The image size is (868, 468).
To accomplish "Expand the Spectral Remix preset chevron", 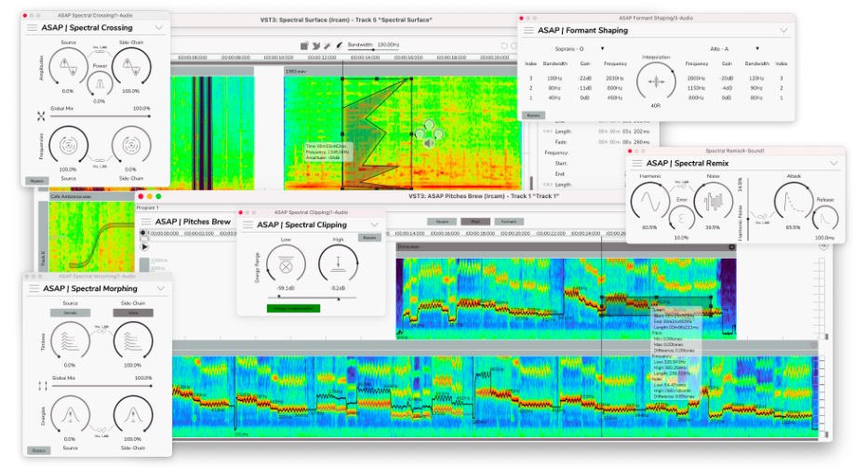I will click(834, 164).
